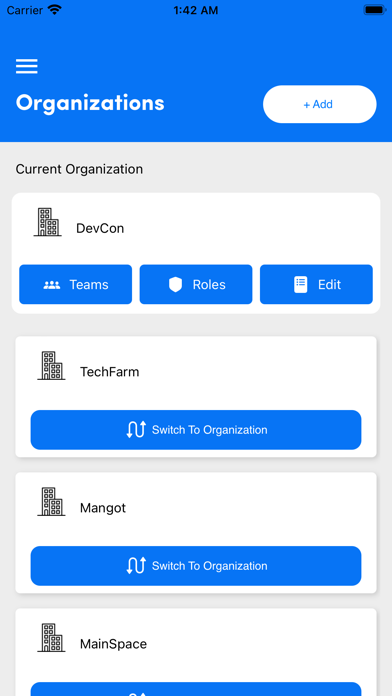This screenshot has width=392, height=696.
Task: Click the Organizations page title
Action: [x=90, y=103]
